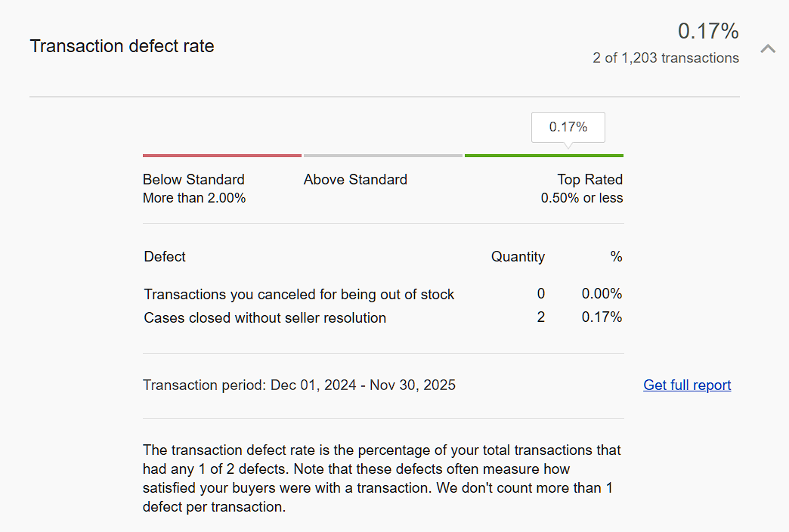The width and height of the screenshot is (789, 532).
Task: Click the gray Above Standard bar segment
Action: (x=383, y=156)
